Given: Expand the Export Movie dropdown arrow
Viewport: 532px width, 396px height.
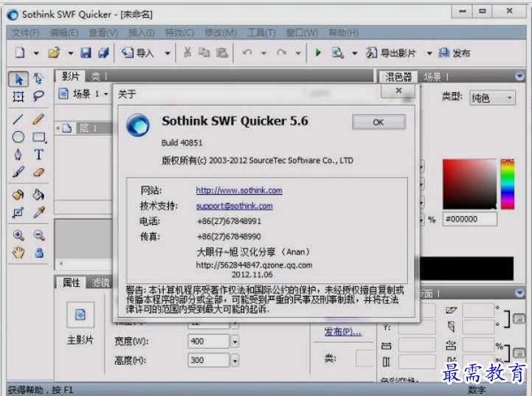Looking at the screenshot, I should coord(429,53).
